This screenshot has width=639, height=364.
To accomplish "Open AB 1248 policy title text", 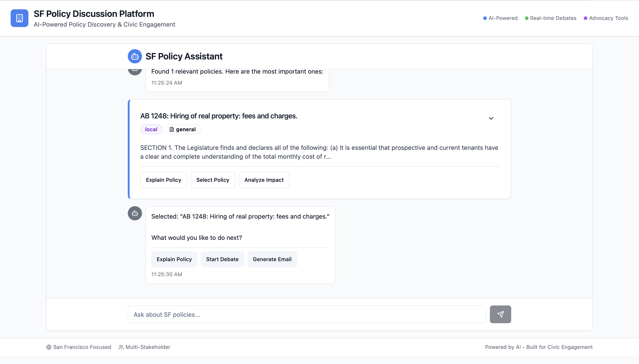I will [x=219, y=116].
